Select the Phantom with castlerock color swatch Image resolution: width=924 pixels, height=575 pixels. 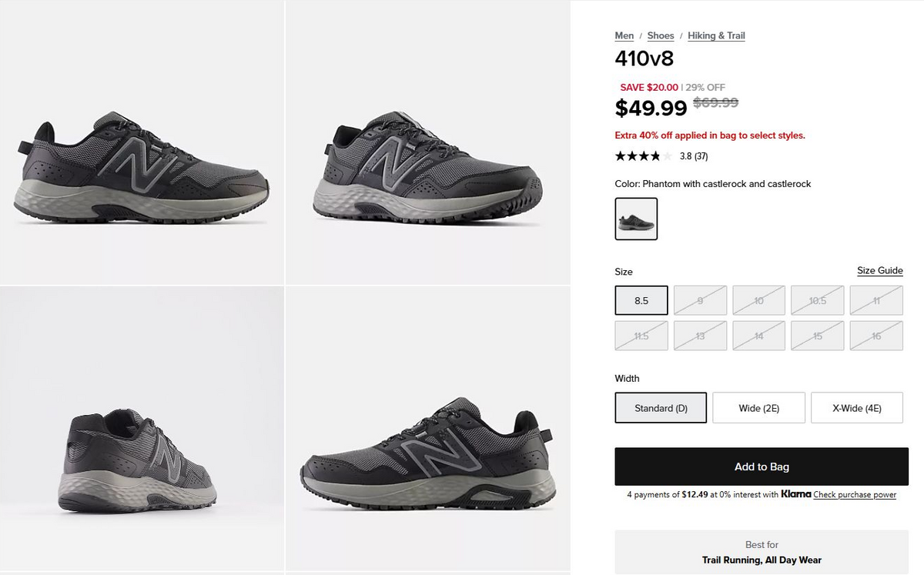coord(636,219)
